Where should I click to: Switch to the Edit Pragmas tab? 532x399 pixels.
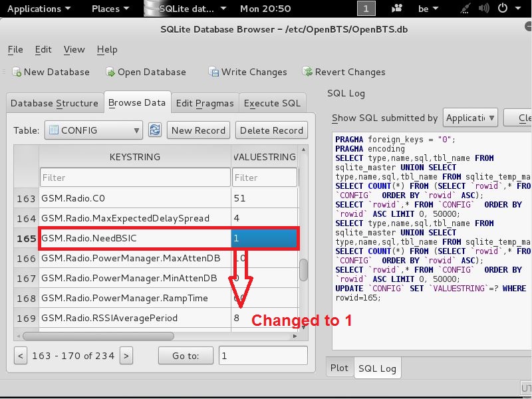(x=205, y=103)
